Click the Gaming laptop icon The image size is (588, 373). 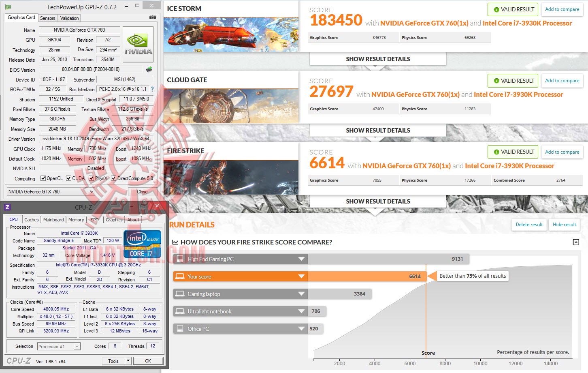(x=180, y=294)
